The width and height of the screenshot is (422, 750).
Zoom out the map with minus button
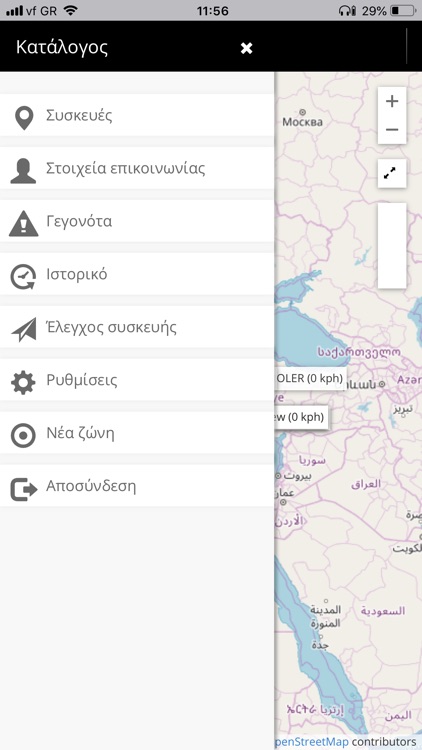[x=392, y=130]
